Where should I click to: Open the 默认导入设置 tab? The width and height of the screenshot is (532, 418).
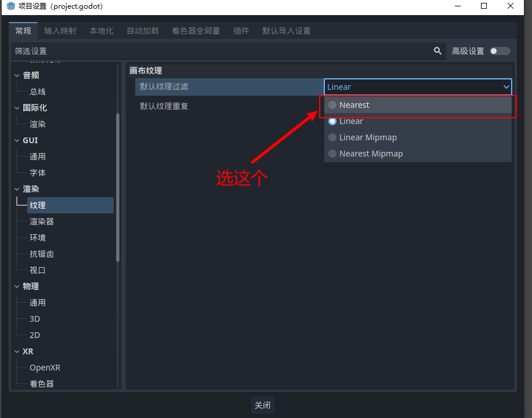pyautogui.click(x=287, y=31)
